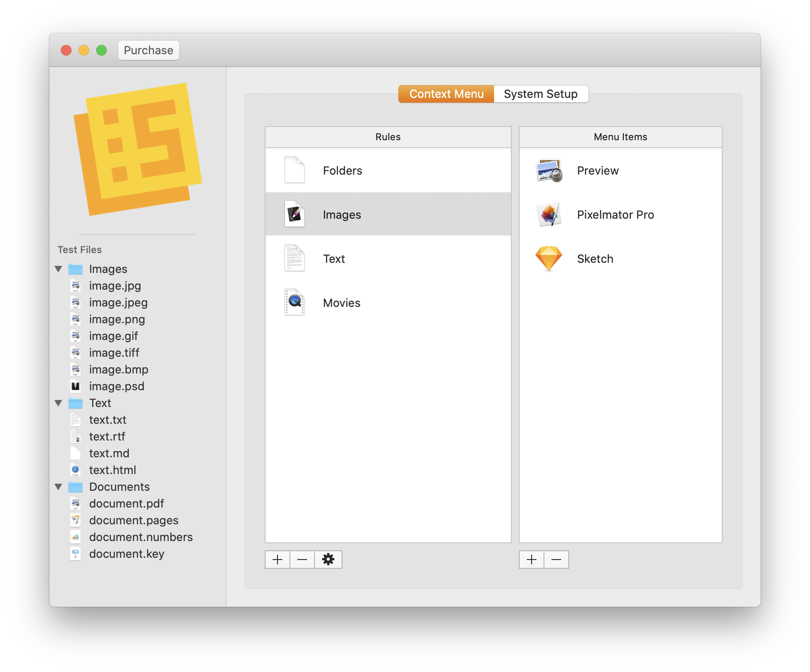Click the text.rtf file icon
Screen dimensions: 810x672
(x=75, y=437)
